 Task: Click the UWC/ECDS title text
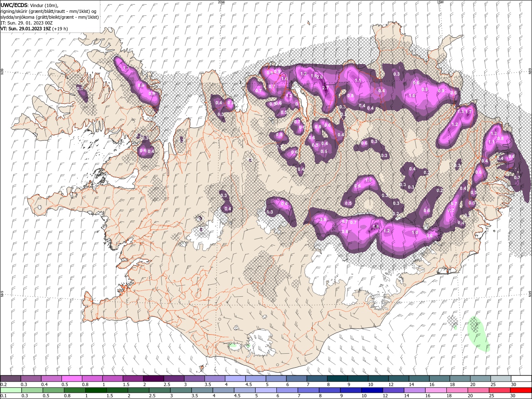tap(15, 5)
